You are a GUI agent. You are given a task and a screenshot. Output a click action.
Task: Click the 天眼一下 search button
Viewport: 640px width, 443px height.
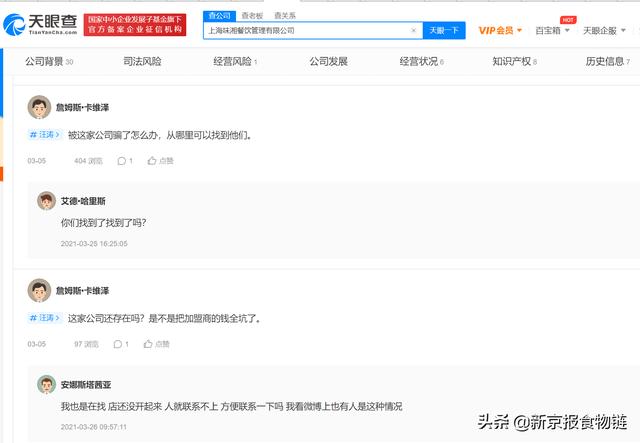(444, 30)
